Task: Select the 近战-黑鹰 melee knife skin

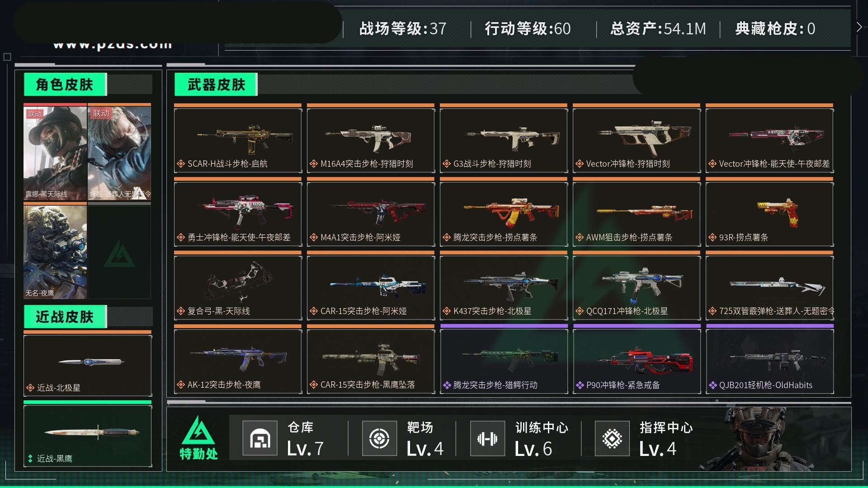Action: point(88,436)
